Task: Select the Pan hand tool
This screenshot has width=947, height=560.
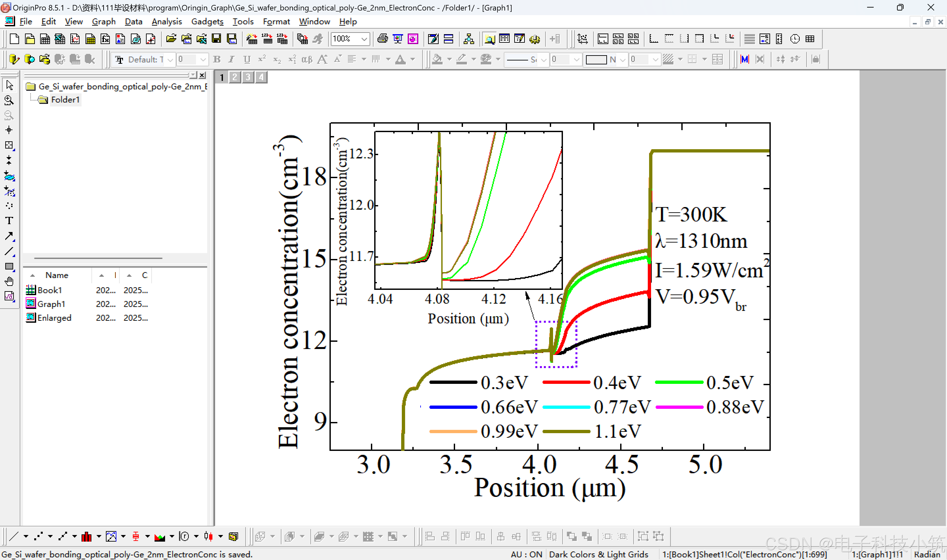Action: coord(9,282)
